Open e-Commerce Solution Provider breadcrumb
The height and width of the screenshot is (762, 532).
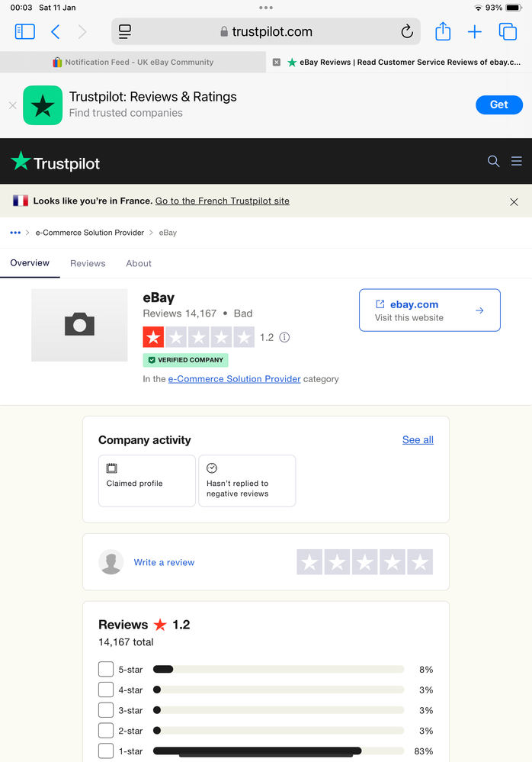click(90, 233)
